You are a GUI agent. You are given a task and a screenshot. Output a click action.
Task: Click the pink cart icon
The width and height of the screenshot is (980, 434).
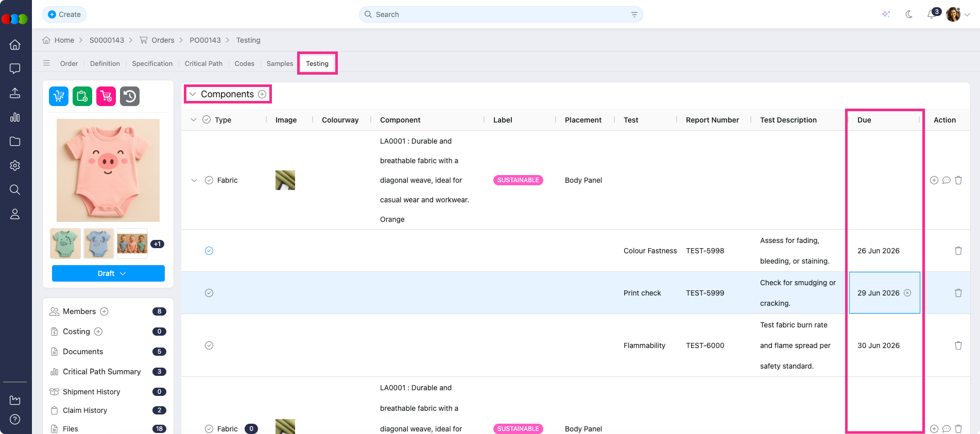(x=106, y=96)
